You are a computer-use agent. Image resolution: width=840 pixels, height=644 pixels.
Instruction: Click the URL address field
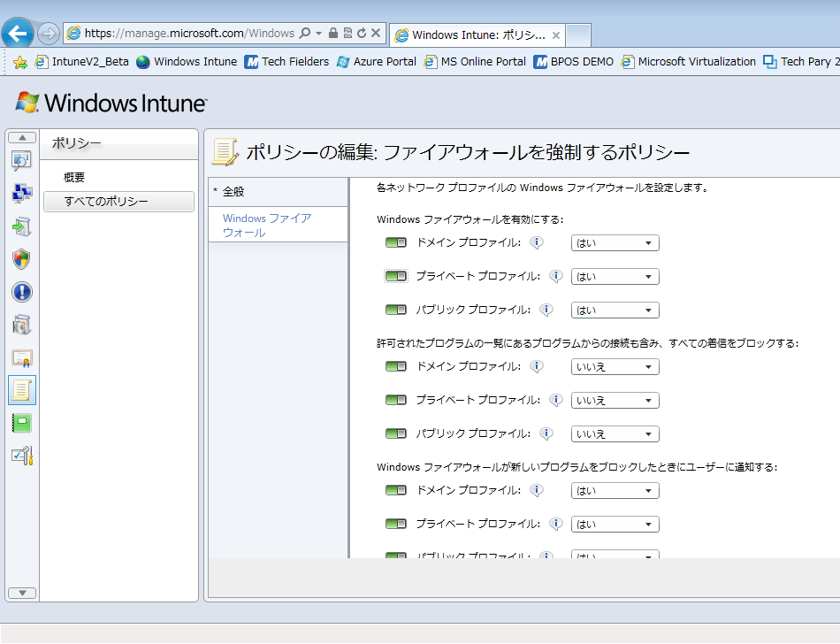click(x=189, y=34)
